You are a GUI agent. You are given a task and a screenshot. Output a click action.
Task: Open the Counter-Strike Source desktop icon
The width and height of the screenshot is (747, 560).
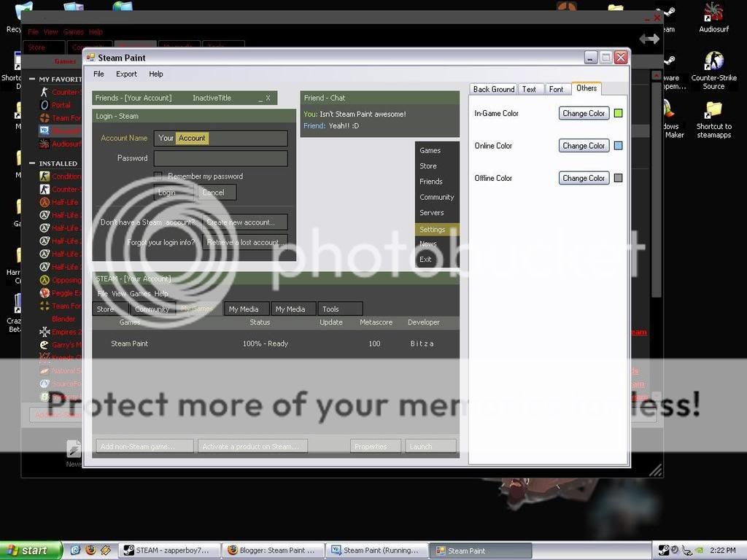coord(713,63)
